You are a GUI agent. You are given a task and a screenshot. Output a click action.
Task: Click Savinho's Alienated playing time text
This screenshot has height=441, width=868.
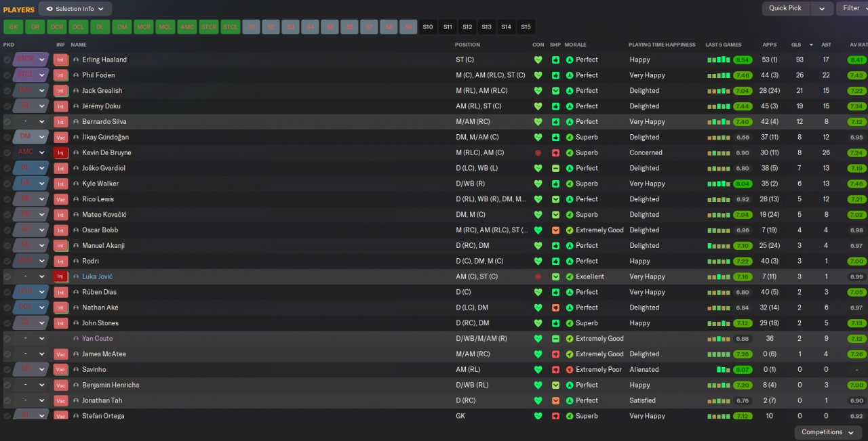pos(644,369)
